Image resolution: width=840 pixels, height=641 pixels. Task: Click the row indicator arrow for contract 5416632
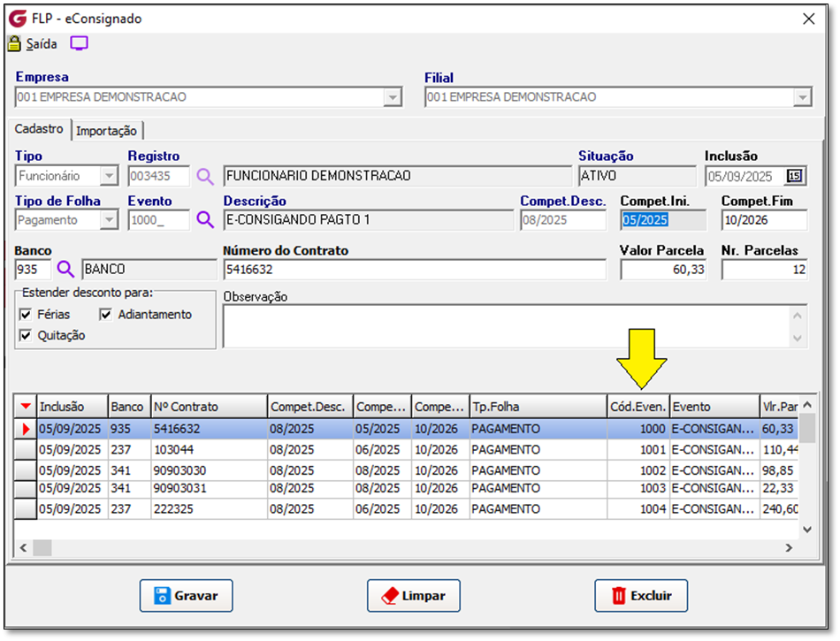[26, 429]
